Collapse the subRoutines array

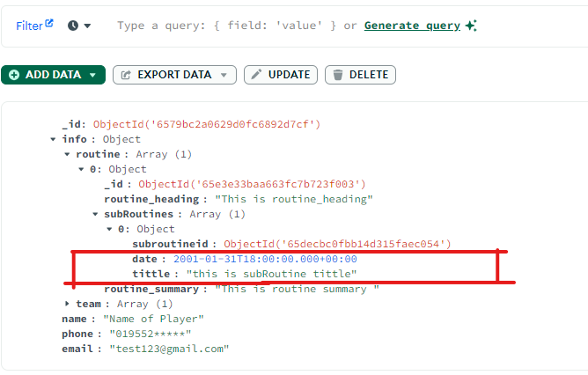click(x=96, y=214)
